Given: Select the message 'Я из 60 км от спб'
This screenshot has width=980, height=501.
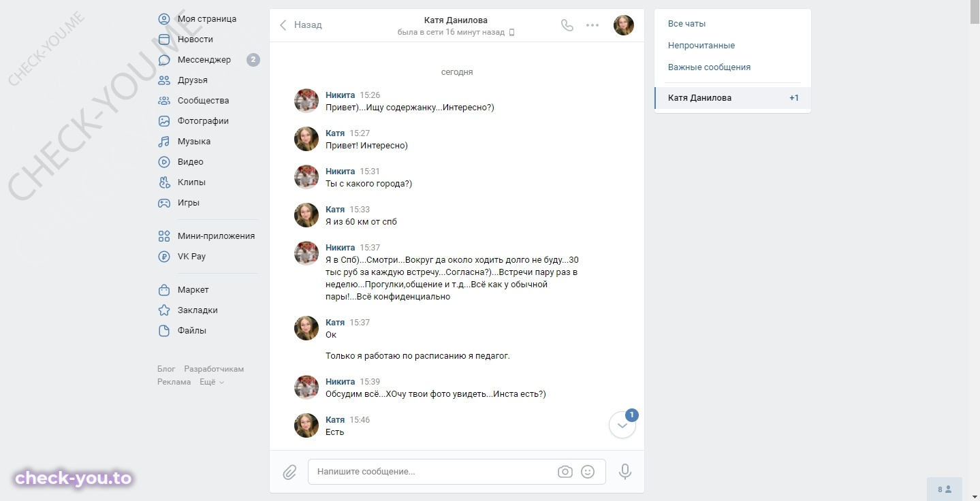Looking at the screenshot, I should pyautogui.click(x=361, y=222).
